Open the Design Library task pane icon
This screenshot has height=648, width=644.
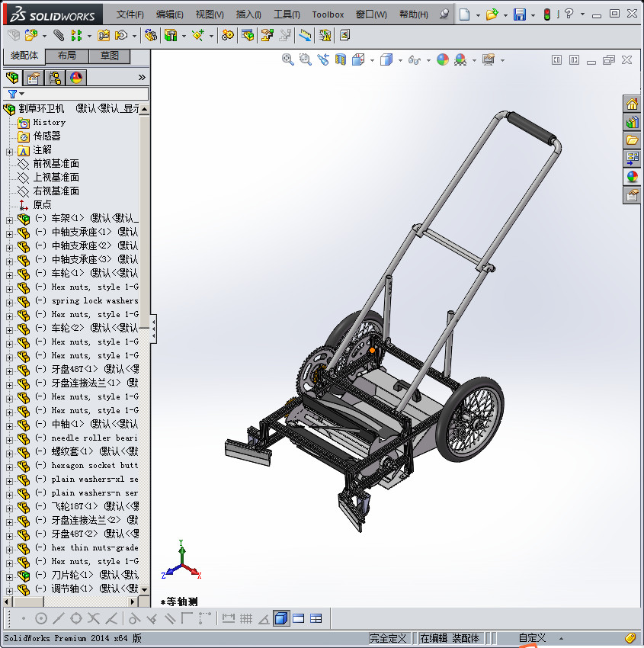coord(632,122)
